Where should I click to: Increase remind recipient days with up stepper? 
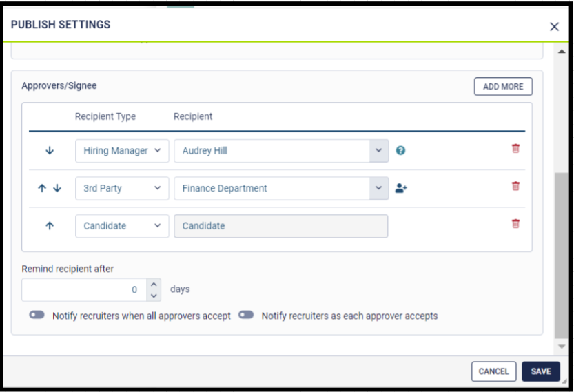coord(154,284)
